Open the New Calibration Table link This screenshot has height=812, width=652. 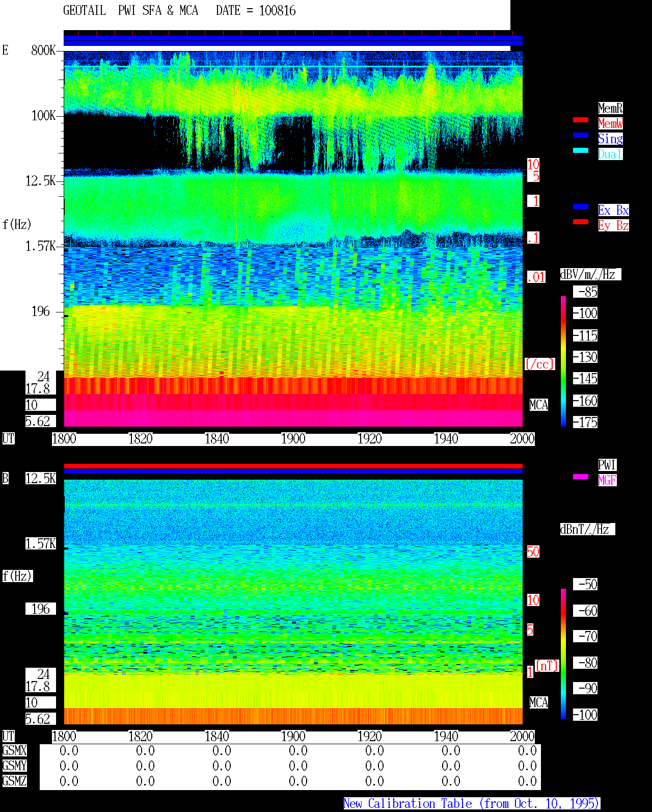click(x=472, y=803)
